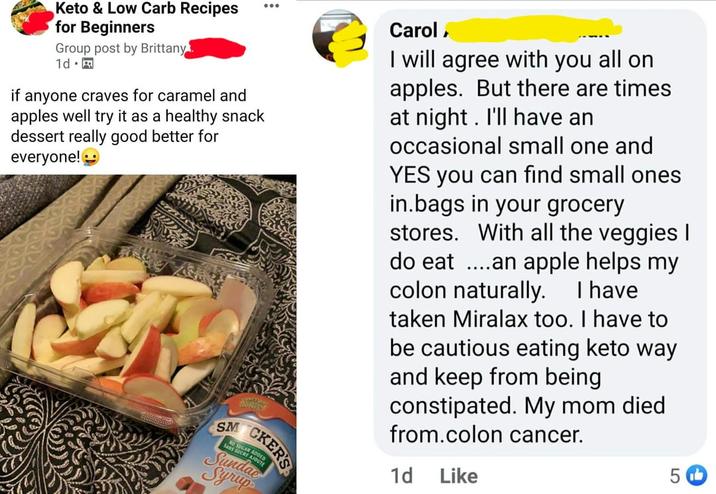This screenshot has width=716, height=494.
Task: Click the comment's 1d timestamp
Action: coord(401,476)
